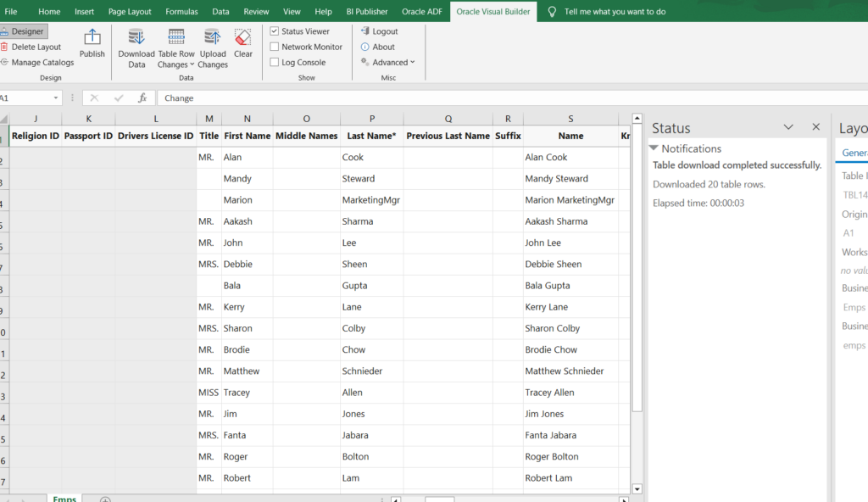This screenshot has height=502, width=868.
Task: Click the Upload Changes icon
Action: pyautogui.click(x=213, y=38)
